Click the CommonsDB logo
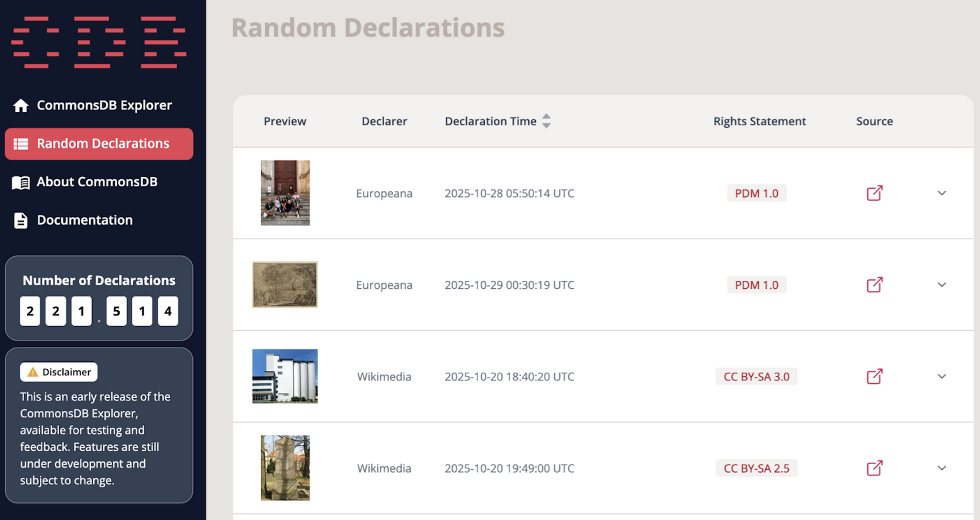980x520 pixels. coord(99,42)
